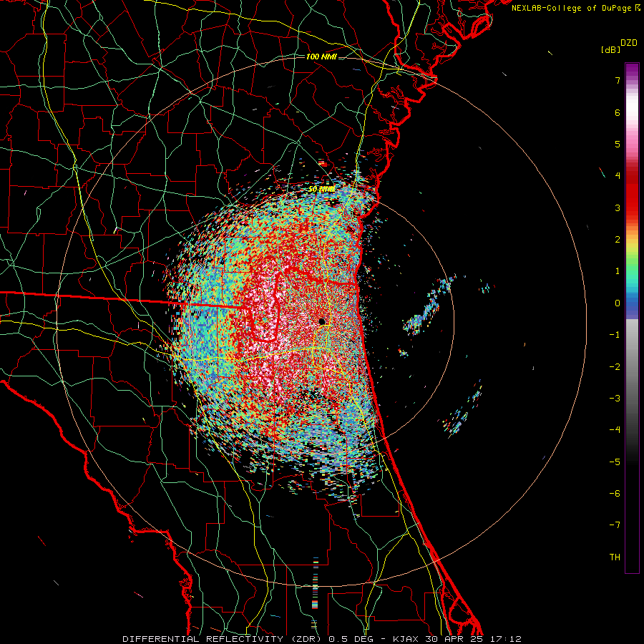
Task: Click the Differential Reflectivity caption at bottom
Action: (322, 639)
